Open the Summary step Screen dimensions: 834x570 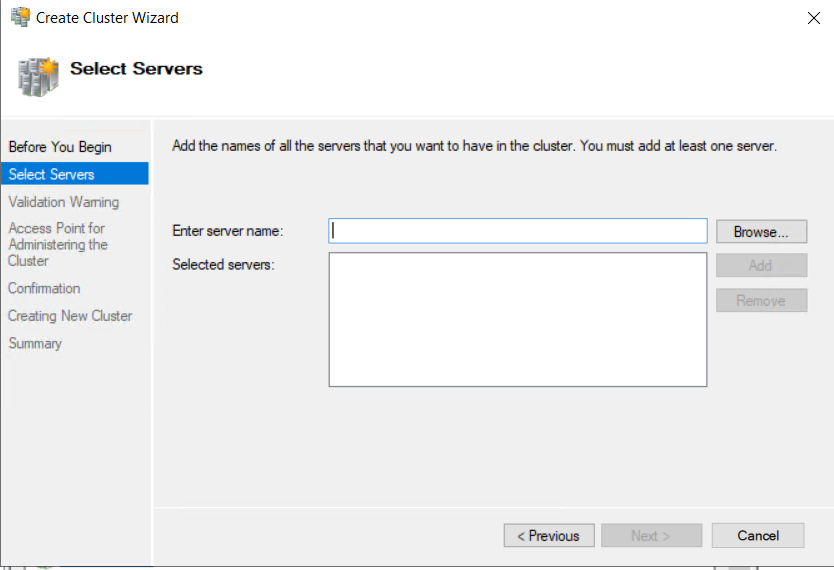click(35, 343)
